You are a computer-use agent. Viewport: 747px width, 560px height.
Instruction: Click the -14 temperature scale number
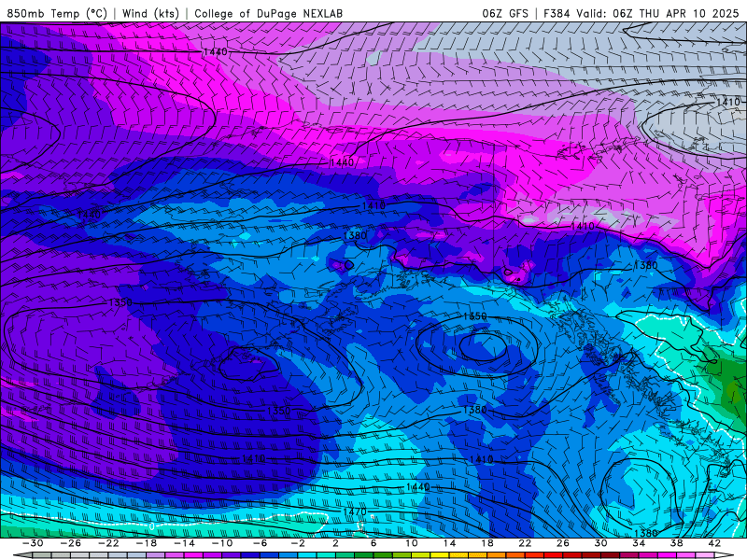click(184, 543)
